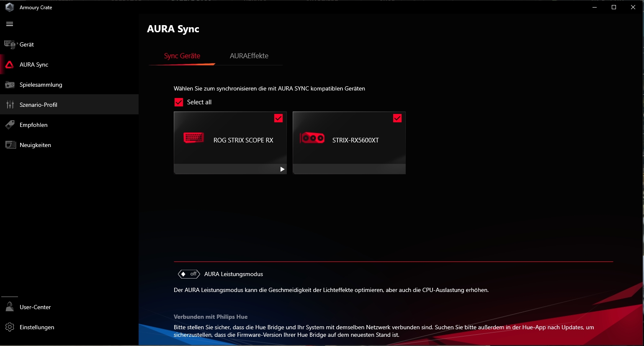This screenshot has height=346, width=644.
Task: Click the AURA Sync triangle icon
Action: (10, 65)
